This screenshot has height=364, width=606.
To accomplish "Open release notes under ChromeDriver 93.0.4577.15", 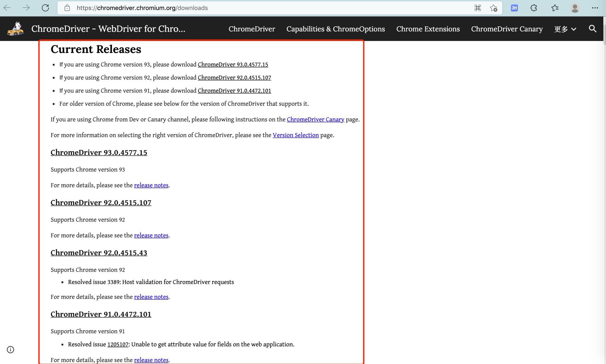I will point(151,185).
